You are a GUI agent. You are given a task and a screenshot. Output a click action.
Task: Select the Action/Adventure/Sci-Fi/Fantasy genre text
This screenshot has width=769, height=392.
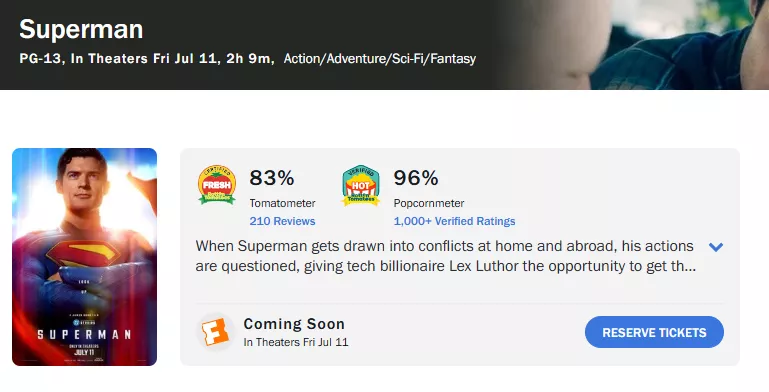point(380,58)
